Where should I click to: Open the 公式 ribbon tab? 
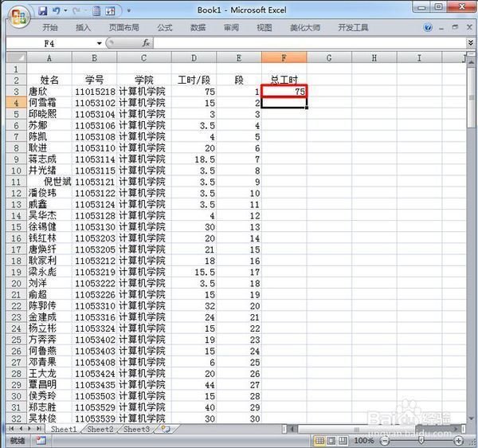tap(165, 28)
